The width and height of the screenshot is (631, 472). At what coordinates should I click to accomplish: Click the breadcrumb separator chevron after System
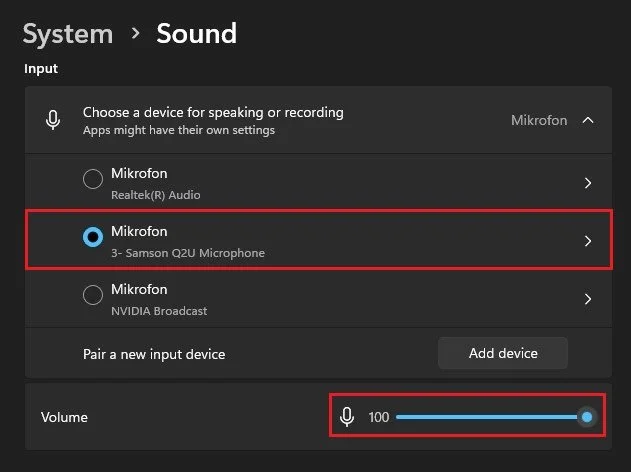point(135,34)
